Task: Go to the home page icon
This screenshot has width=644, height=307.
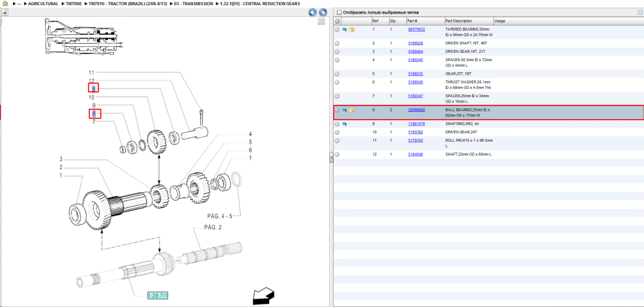Action: [5, 4]
